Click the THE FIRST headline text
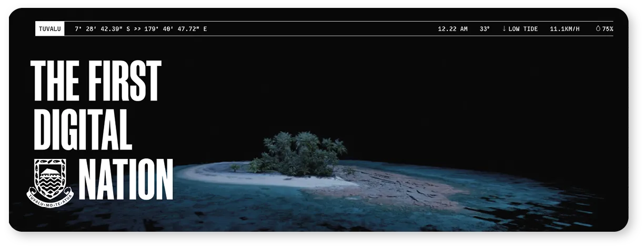 pos(96,81)
